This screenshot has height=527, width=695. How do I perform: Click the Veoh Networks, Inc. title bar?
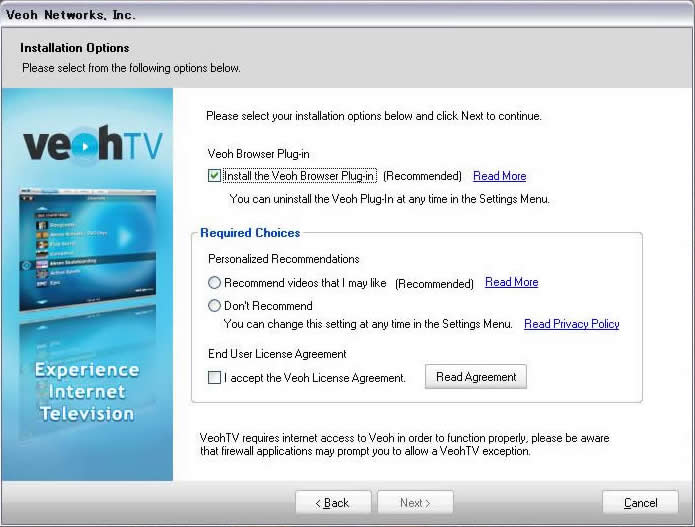[x=348, y=14]
